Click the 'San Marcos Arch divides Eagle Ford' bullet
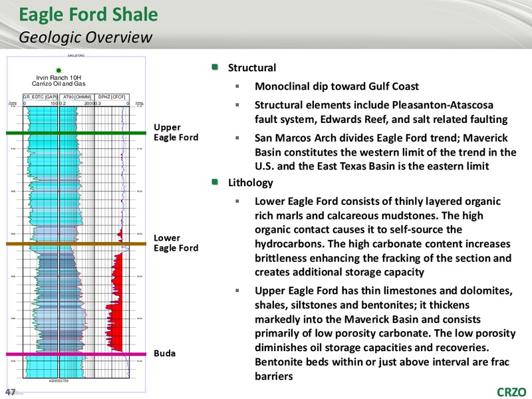The height and width of the screenshot is (399, 532). pyautogui.click(x=386, y=152)
